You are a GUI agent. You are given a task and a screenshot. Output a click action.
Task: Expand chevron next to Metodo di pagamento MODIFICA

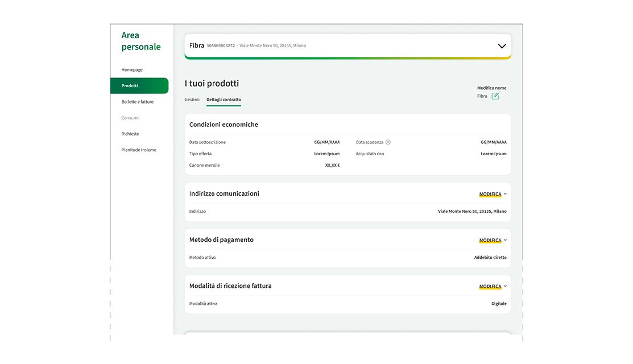505,240
